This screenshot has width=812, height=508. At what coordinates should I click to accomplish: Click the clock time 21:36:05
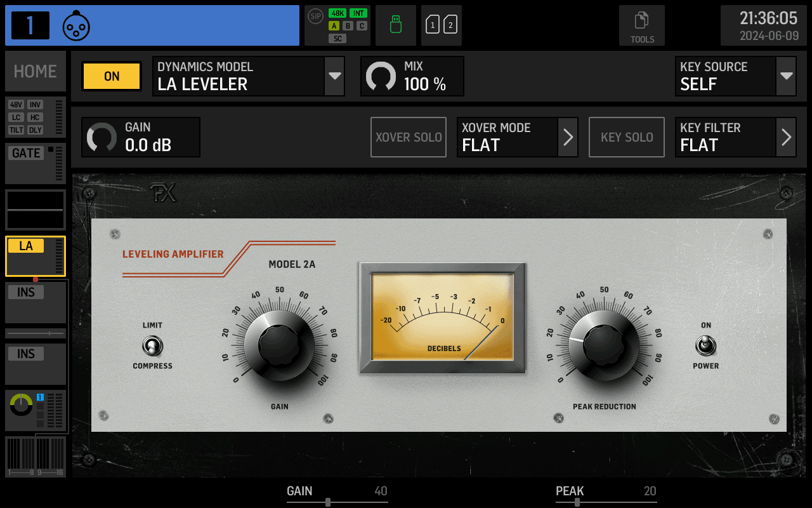click(x=768, y=18)
